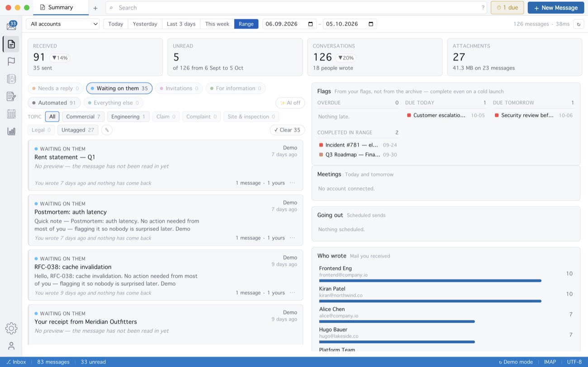Open the Calendar icon in sidebar
The height and width of the screenshot is (367, 588).
pyautogui.click(x=11, y=114)
